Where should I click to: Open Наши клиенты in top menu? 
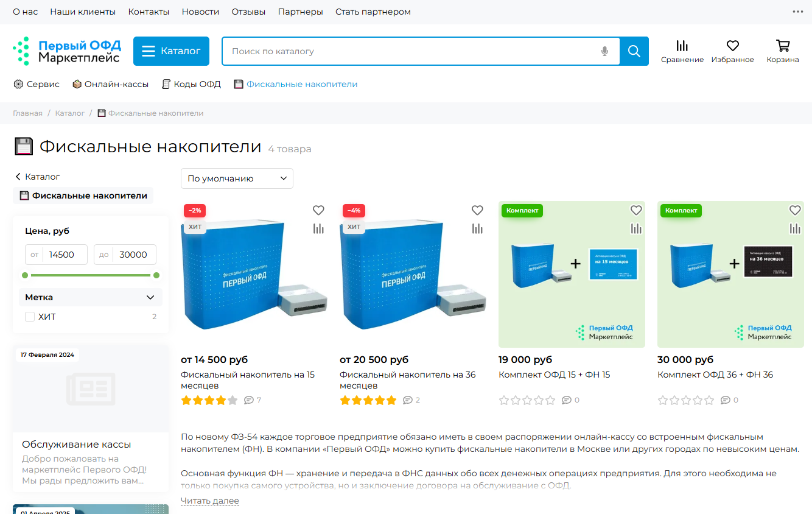[83, 12]
